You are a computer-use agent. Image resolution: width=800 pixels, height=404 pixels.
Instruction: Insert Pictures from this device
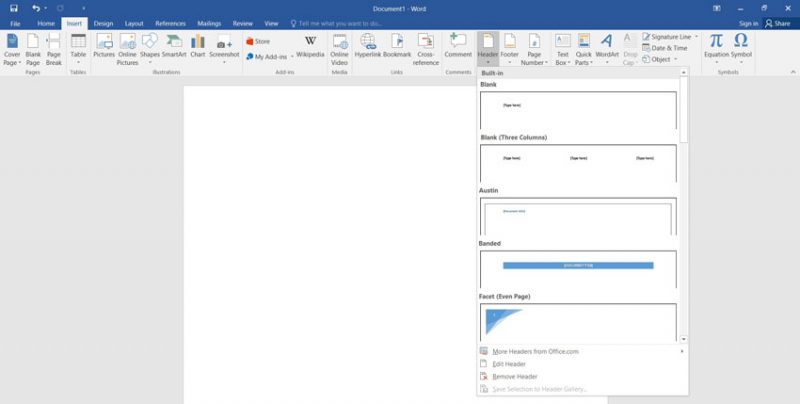point(104,46)
